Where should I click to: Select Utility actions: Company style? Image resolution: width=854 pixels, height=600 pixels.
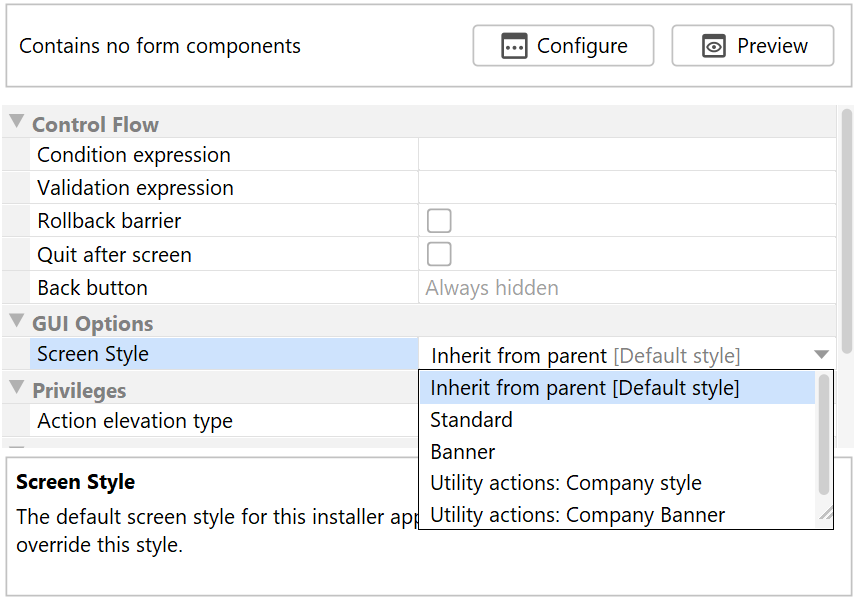pos(566,483)
